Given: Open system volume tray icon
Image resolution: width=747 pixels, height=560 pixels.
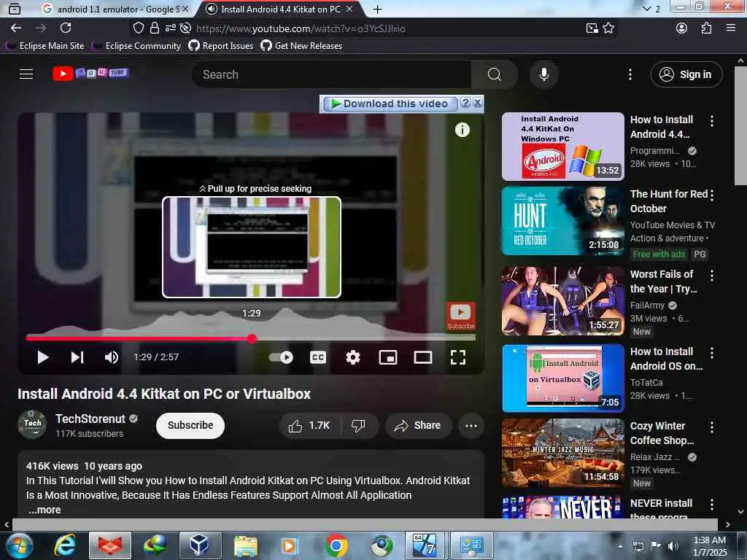Looking at the screenshot, I should (x=673, y=545).
